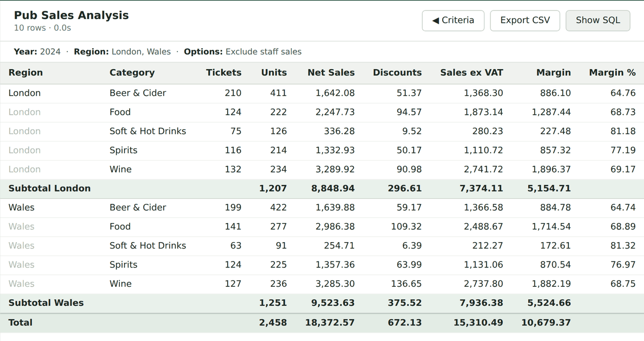Image resolution: width=644 pixels, height=341 pixels.
Task: Click the Total row label
Action: click(x=20, y=323)
